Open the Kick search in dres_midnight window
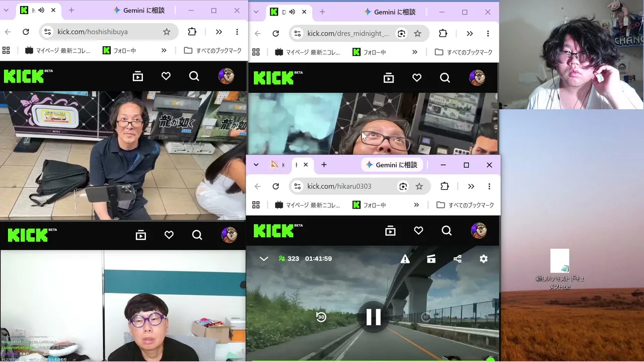 (445, 78)
